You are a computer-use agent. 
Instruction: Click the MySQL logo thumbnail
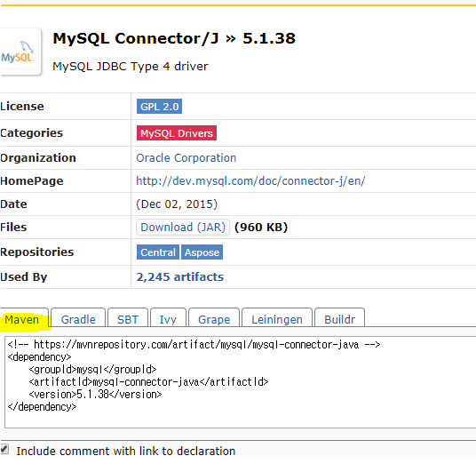20,52
